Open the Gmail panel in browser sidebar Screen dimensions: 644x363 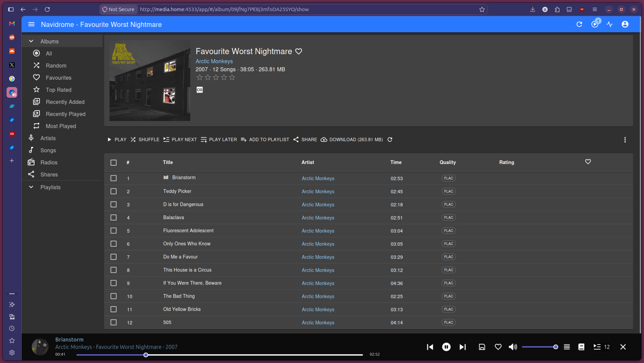click(12, 23)
